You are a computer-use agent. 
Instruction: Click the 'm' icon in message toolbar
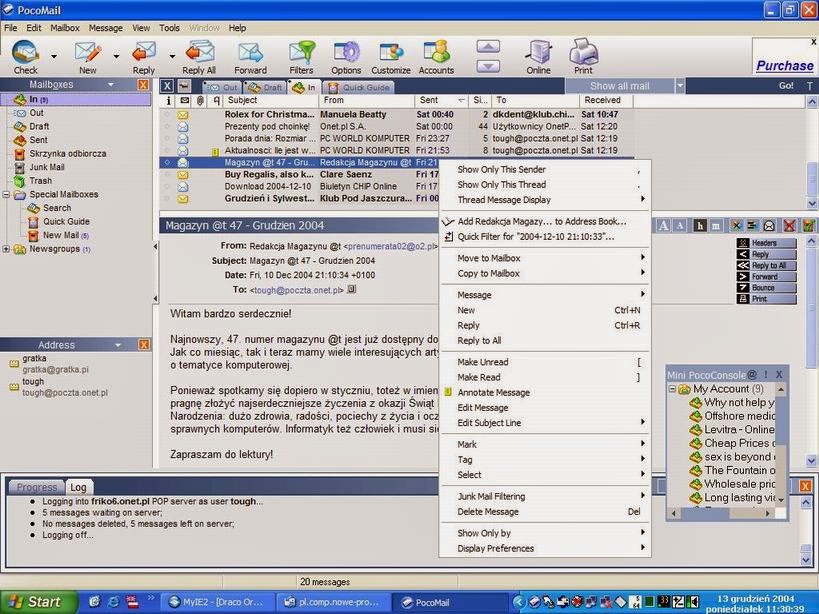click(716, 226)
